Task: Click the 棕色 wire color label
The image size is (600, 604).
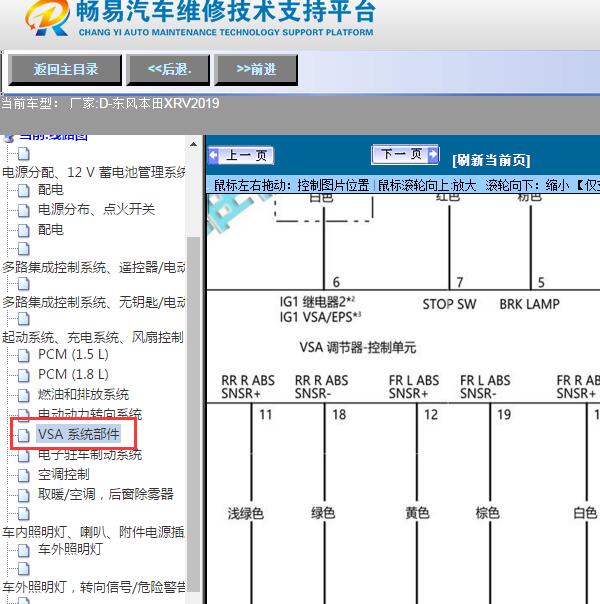Action: pyautogui.click(x=488, y=513)
